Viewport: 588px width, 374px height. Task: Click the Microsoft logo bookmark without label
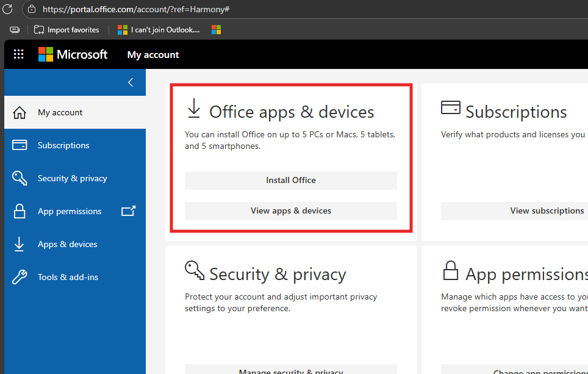point(216,30)
